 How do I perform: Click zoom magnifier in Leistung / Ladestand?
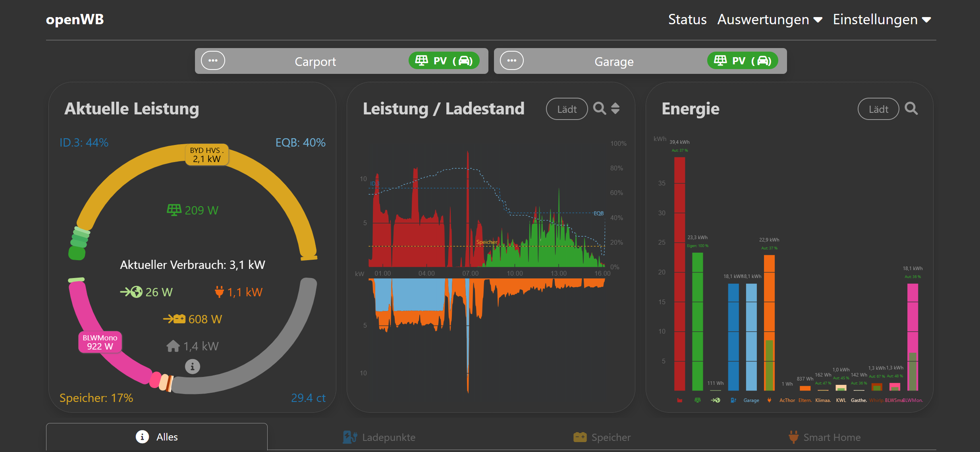point(599,108)
